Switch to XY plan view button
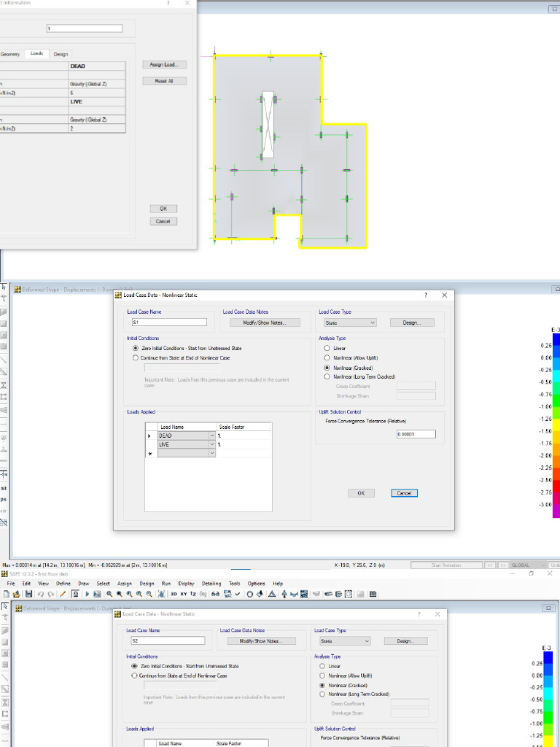Screen dimensions: 560x747 point(184,595)
